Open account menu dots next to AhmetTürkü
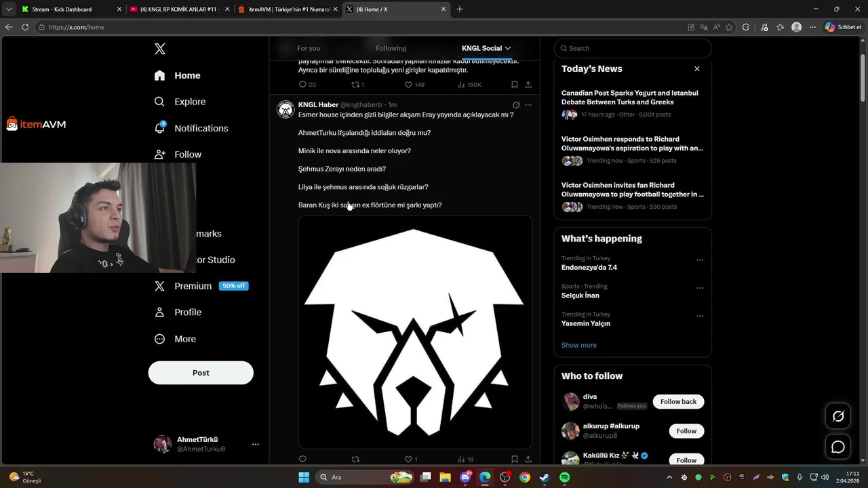This screenshot has width=868, height=488. point(256,444)
